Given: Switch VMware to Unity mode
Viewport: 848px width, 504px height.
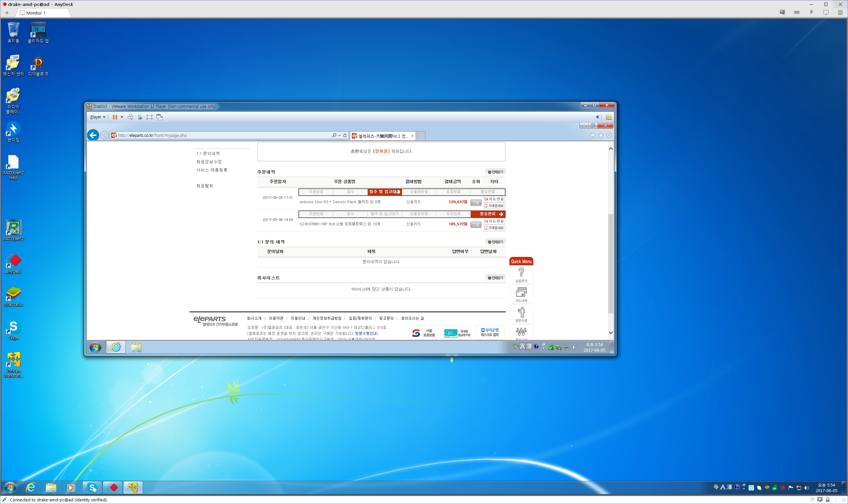Looking at the screenshot, I should click(x=159, y=117).
